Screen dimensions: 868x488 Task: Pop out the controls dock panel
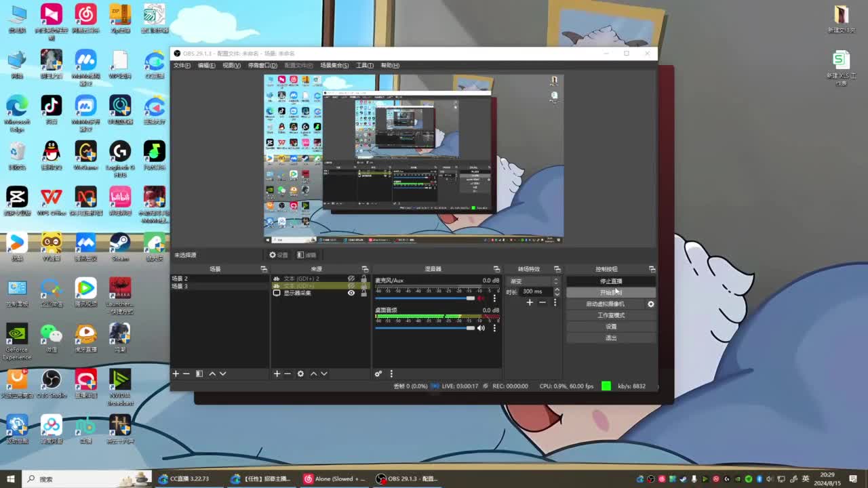coord(652,269)
